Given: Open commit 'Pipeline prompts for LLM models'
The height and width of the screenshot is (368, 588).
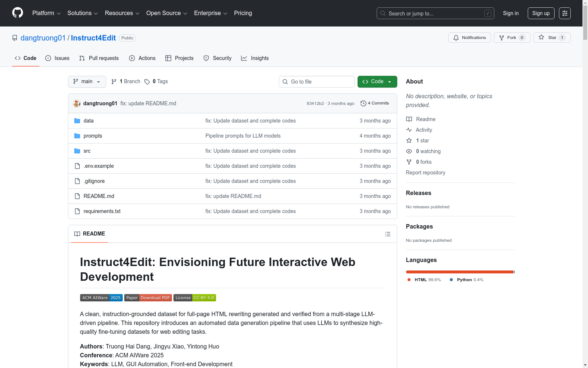Looking at the screenshot, I should coord(243,136).
